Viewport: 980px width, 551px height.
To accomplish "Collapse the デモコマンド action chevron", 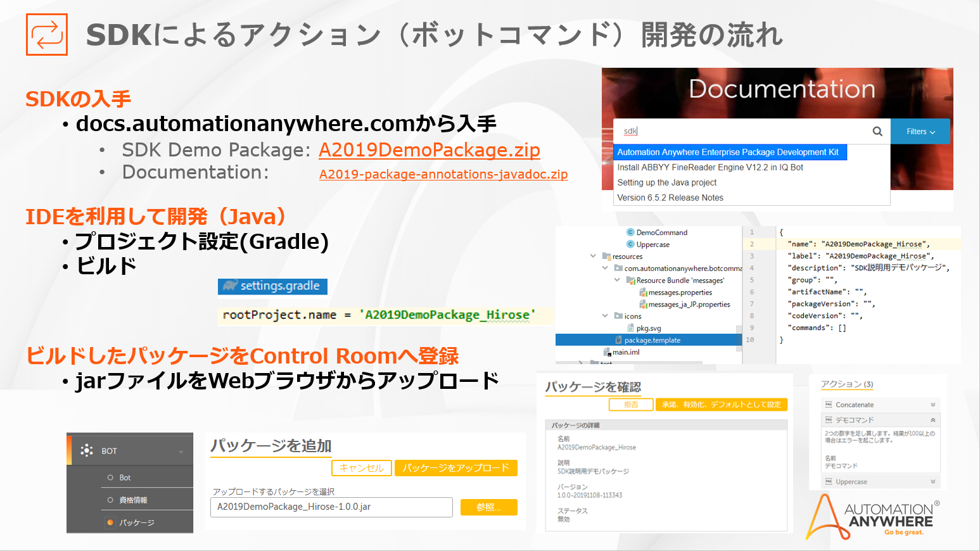I will coord(932,420).
